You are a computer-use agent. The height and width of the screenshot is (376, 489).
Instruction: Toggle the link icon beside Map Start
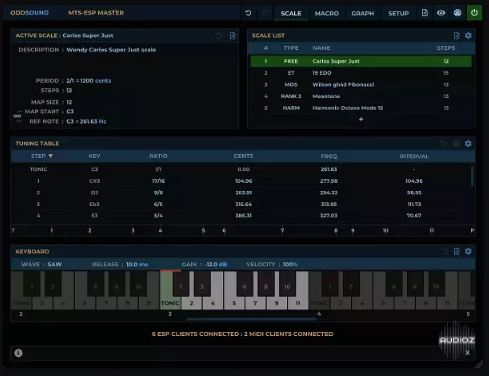point(17,116)
